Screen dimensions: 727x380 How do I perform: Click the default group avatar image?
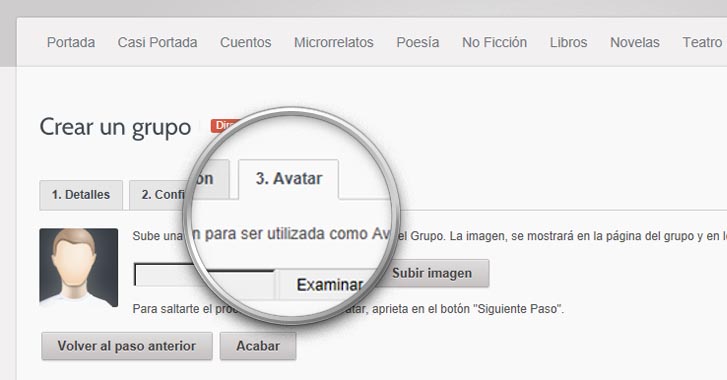[x=79, y=267]
